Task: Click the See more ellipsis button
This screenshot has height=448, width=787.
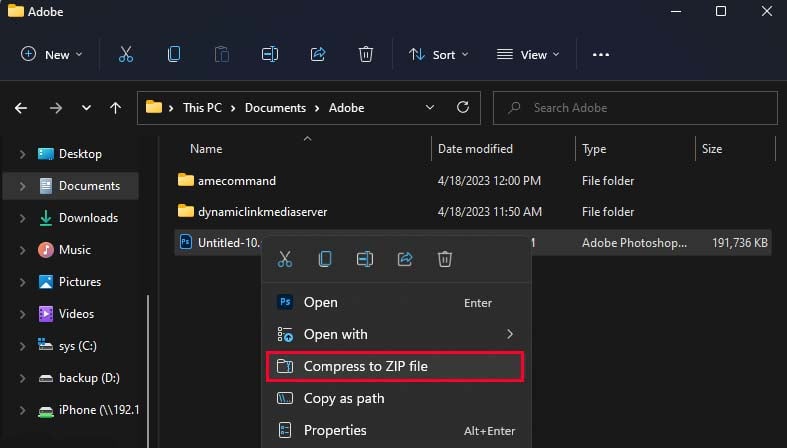Action: [x=601, y=55]
